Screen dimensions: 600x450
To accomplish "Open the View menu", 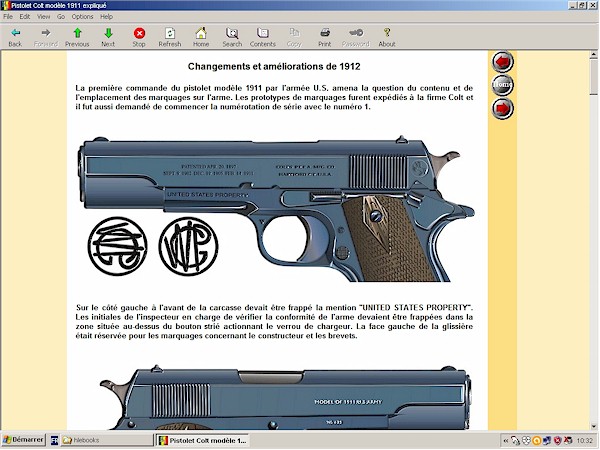I will pyautogui.click(x=43, y=16).
